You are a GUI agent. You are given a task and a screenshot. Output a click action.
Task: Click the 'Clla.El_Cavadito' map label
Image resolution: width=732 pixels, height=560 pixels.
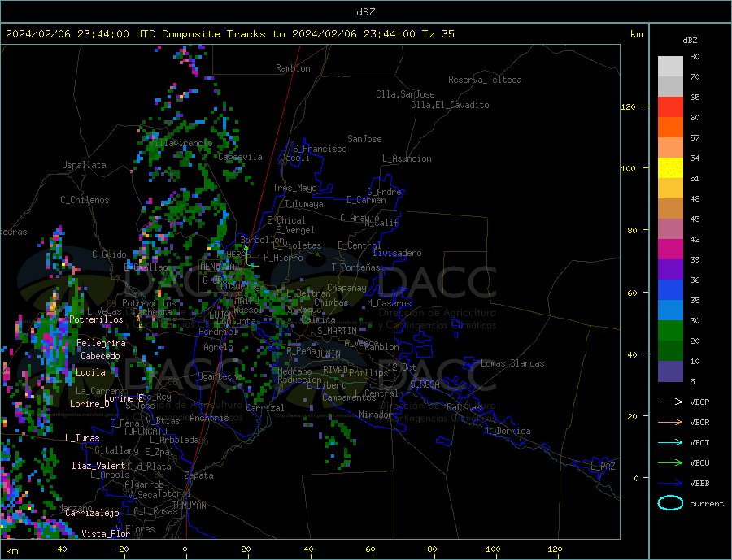pos(450,105)
